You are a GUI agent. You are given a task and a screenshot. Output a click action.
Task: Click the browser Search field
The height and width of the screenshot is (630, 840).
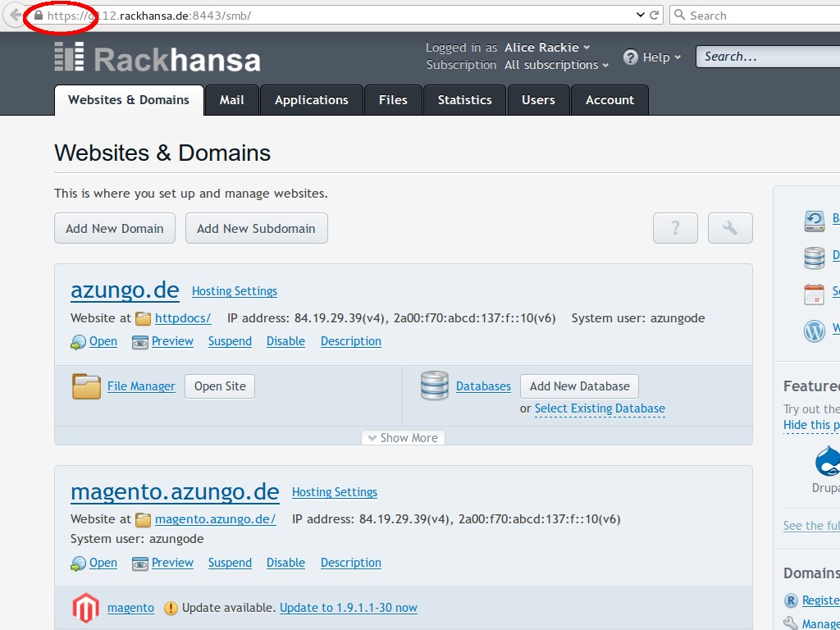tap(755, 15)
